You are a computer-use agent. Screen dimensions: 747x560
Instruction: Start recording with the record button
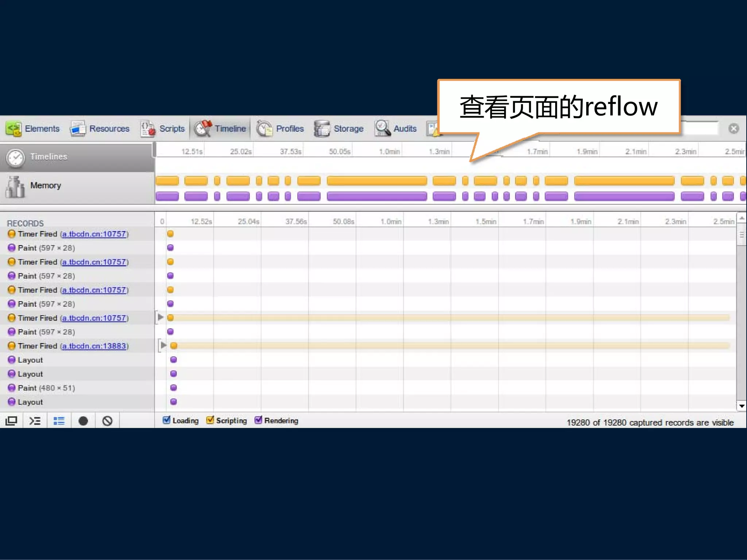tap(83, 421)
